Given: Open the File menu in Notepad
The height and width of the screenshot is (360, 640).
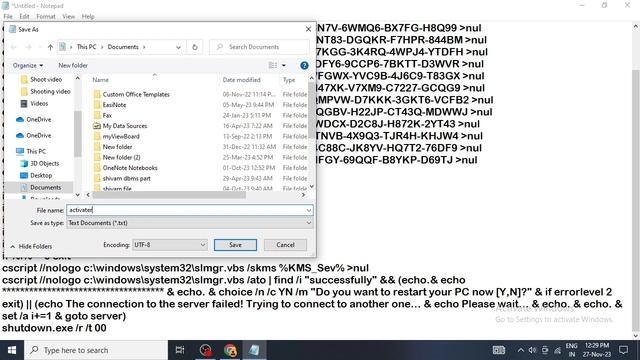Looking at the screenshot, I should [x=8, y=16].
